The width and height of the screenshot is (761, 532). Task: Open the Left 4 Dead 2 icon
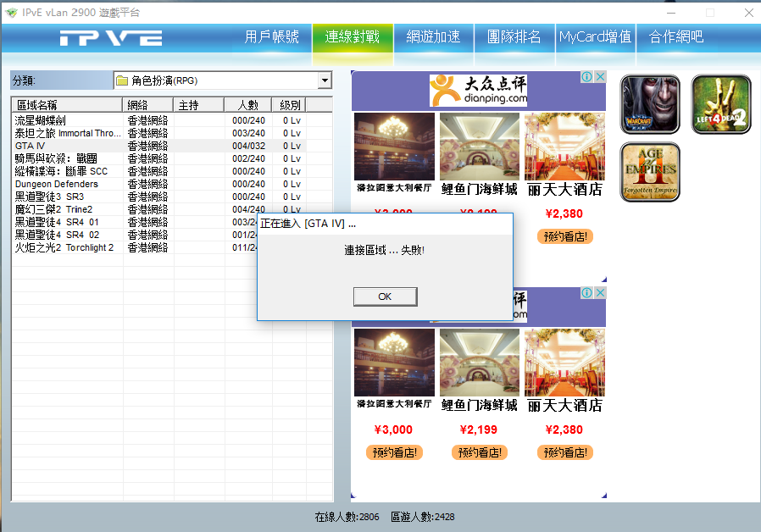(721, 104)
